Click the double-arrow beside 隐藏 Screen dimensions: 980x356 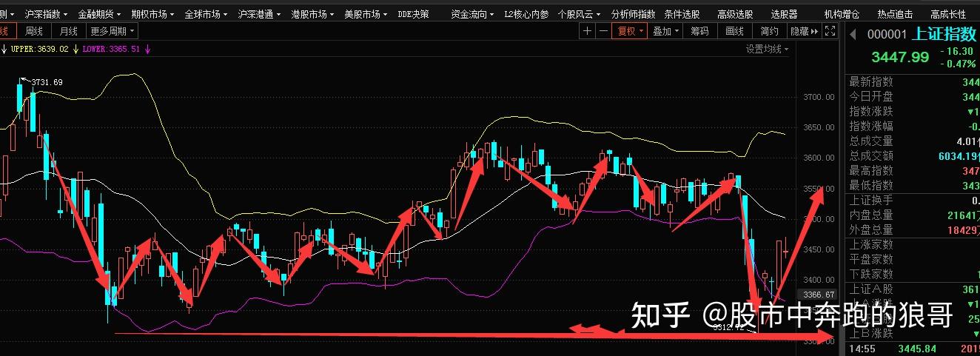point(815,31)
